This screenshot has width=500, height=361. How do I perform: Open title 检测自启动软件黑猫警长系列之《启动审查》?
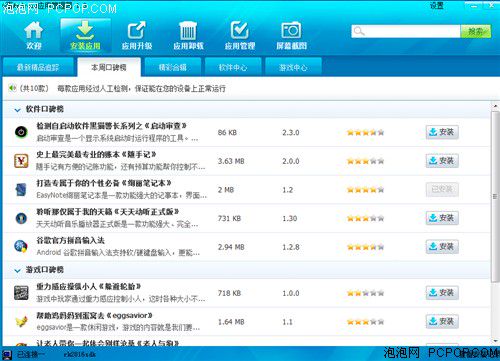111,126
